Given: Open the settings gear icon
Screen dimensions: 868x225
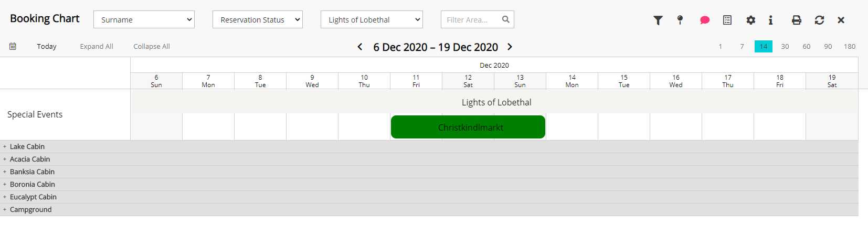Looking at the screenshot, I should [751, 20].
